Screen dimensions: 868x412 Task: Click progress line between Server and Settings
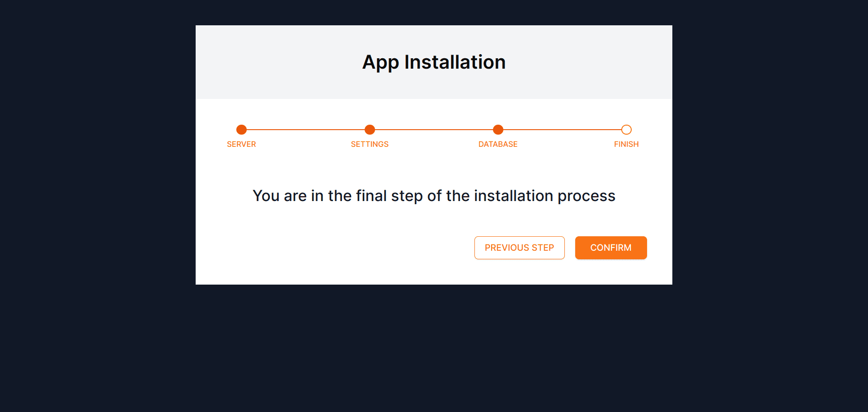coord(305,130)
